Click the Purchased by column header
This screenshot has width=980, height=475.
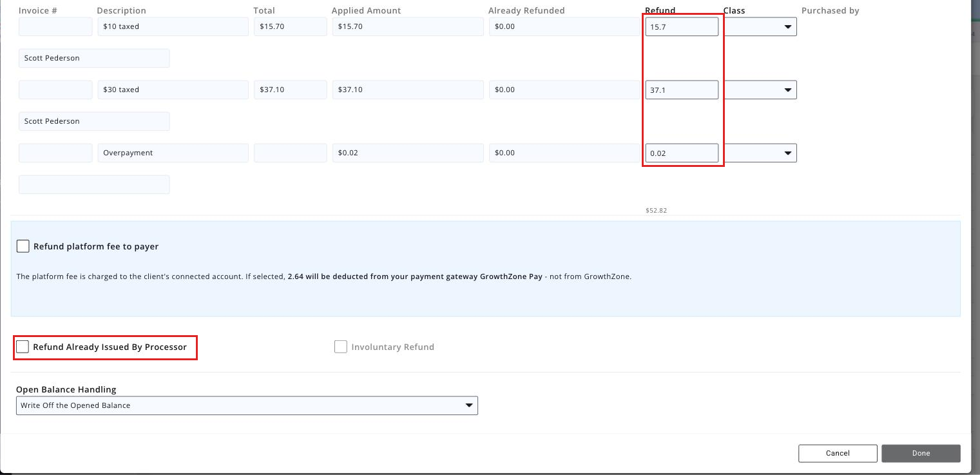coord(830,10)
